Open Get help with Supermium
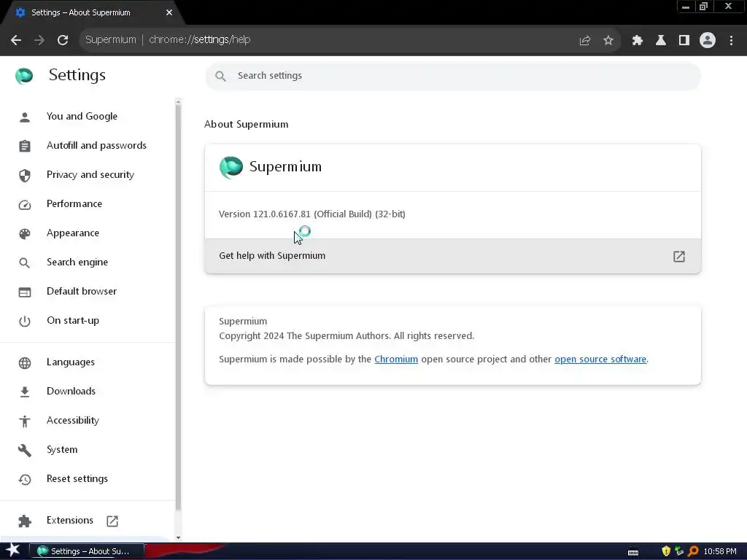The image size is (747, 560). (452, 256)
